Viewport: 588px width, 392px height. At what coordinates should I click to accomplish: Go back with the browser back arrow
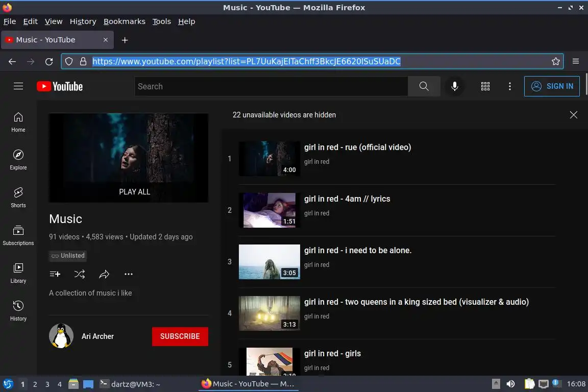tap(12, 62)
